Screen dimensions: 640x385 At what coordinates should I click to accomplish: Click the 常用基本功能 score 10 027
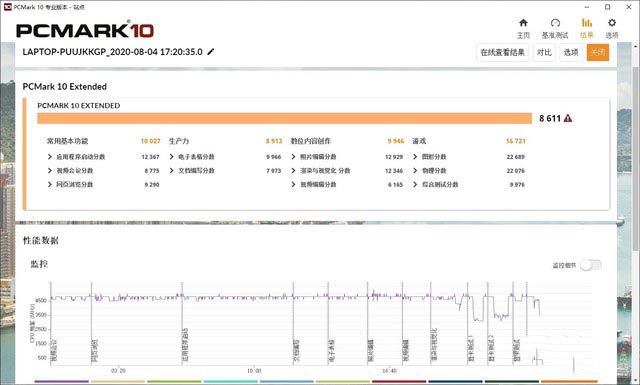pyautogui.click(x=151, y=141)
